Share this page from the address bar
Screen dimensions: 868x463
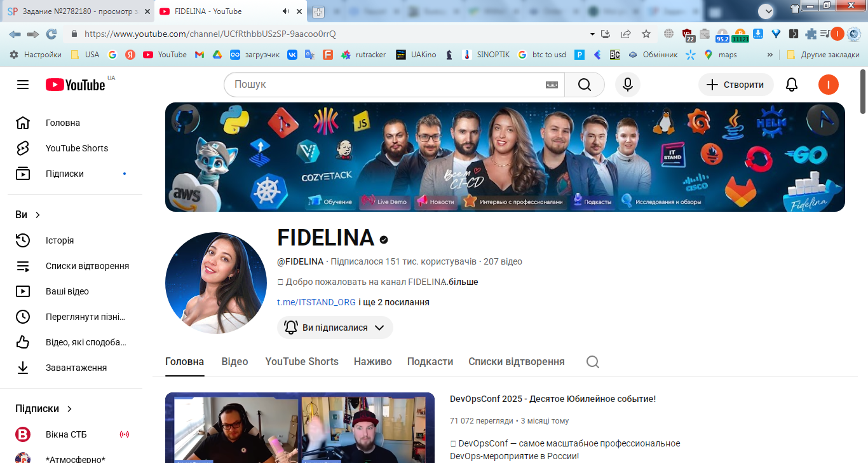(x=626, y=34)
